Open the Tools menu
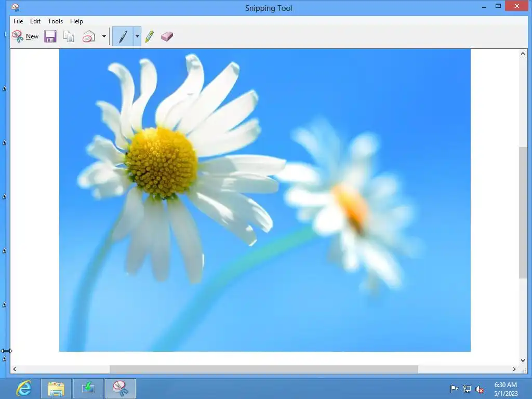532x399 pixels. (x=55, y=21)
